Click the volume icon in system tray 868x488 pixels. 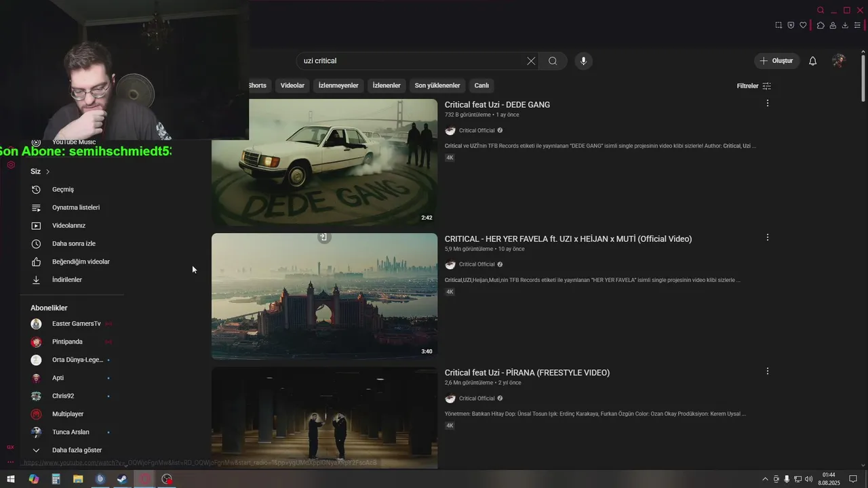809,479
